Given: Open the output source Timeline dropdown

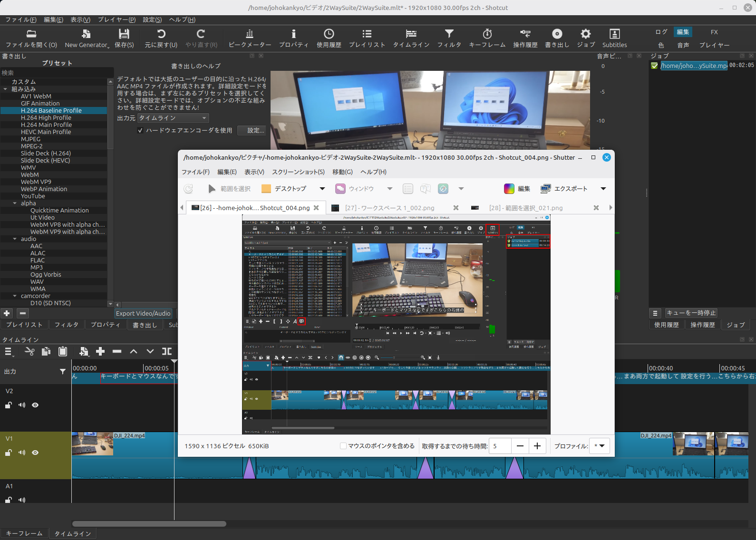Looking at the screenshot, I should click(x=173, y=118).
